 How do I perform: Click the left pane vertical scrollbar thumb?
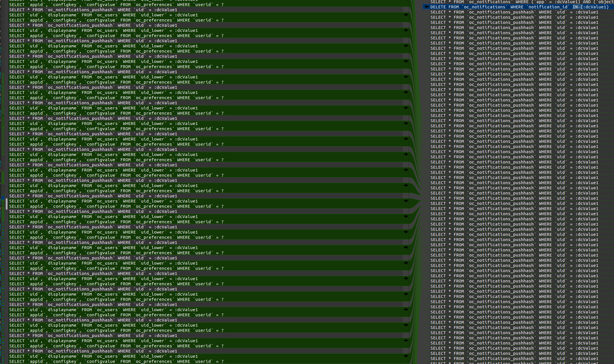[6, 204]
